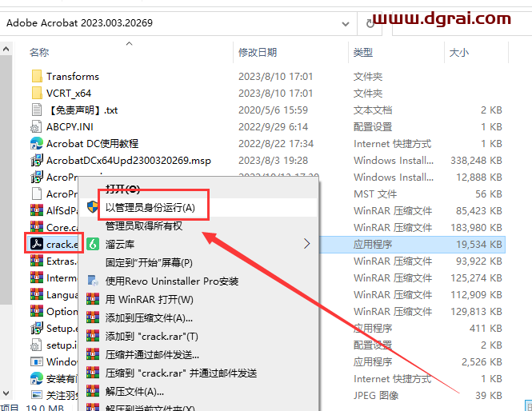Click the refresh button next to address bar
This screenshot has height=411, width=532.
pyautogui.click(x=370, y=23)
